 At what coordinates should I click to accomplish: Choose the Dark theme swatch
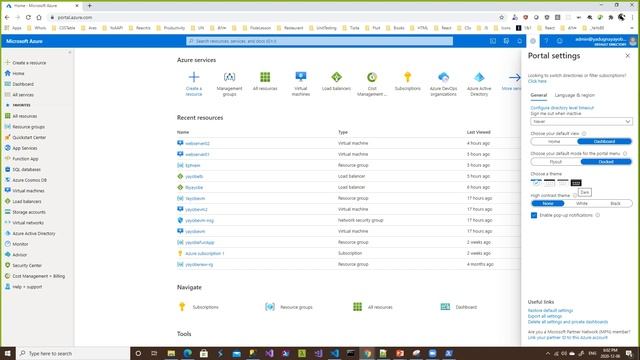click(576, 182)
